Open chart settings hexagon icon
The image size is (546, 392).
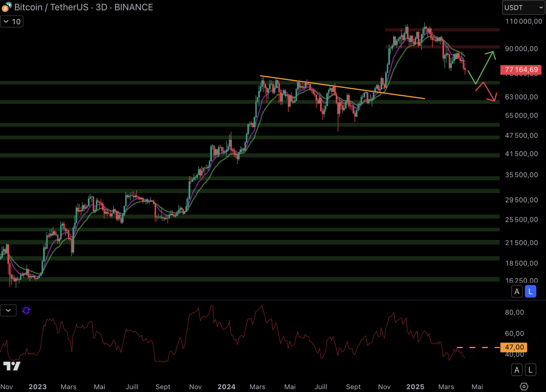[x=524, y=387]
